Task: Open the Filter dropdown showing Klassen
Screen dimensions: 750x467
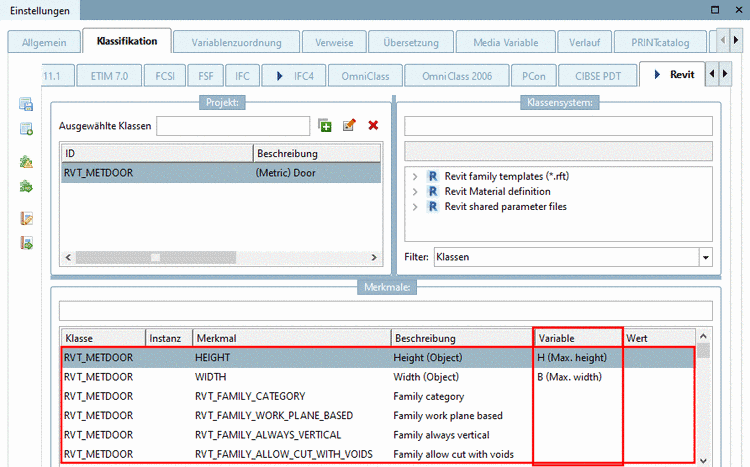Action: 706,257
